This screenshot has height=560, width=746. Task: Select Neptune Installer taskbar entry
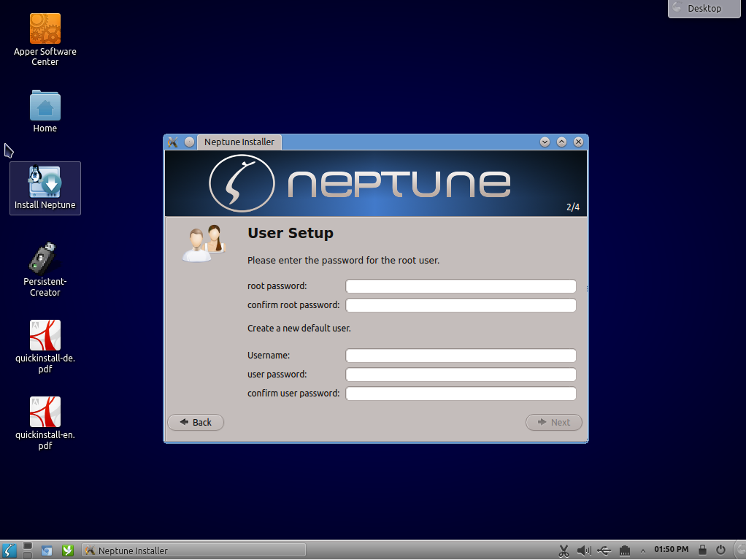coord(193,551)
